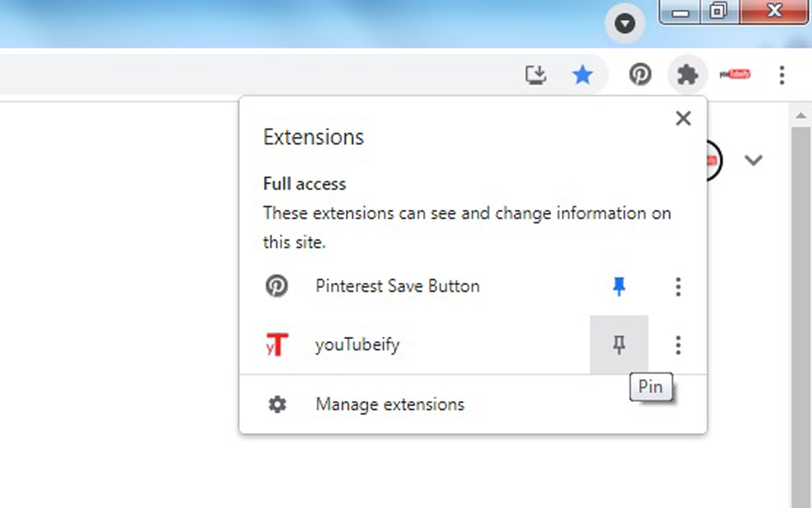Click the circular arrow icon above the toolbar

tap(625, 24)
